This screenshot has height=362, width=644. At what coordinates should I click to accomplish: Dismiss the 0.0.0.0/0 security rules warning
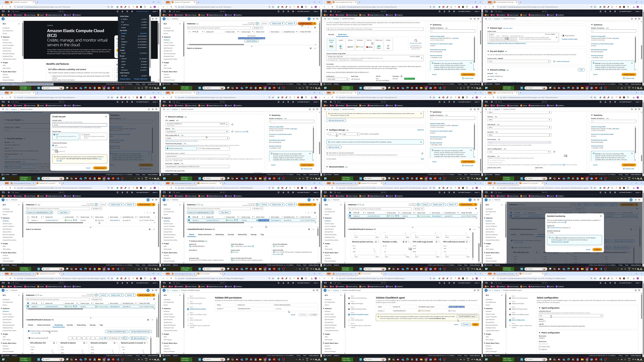421,114
